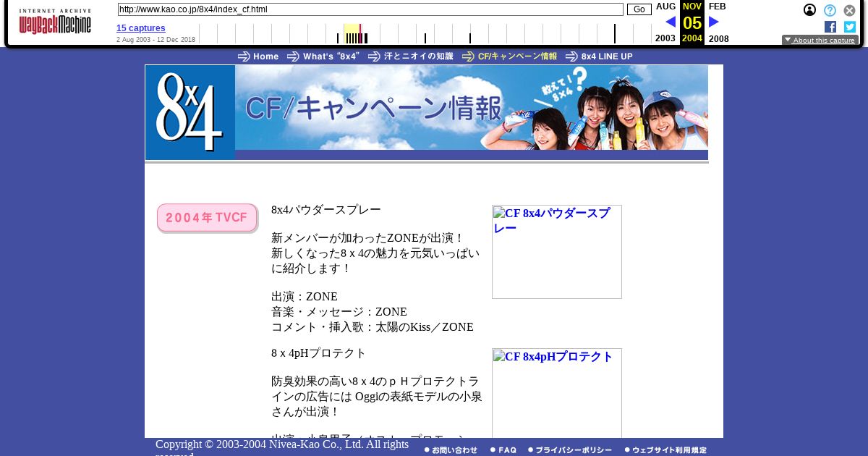Open the FAQ footer link
Viewport: 868px width, 456px height.
(503, 450)
